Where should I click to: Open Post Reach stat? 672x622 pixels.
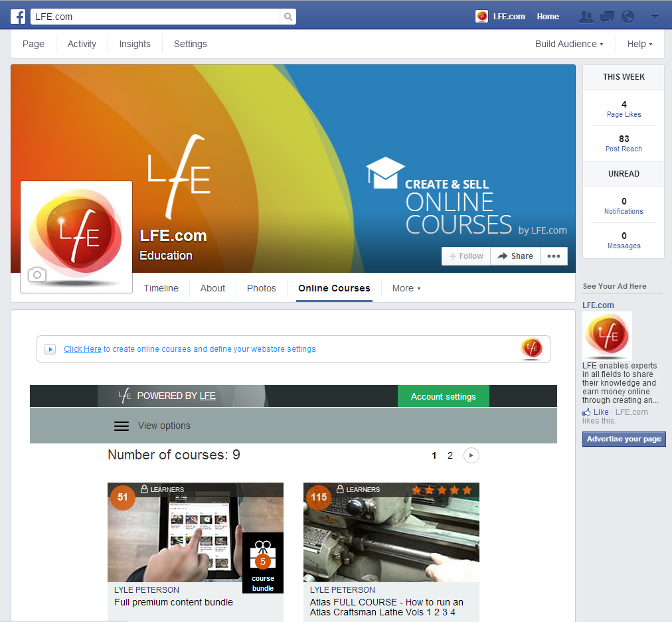click(x=624, y=144)
